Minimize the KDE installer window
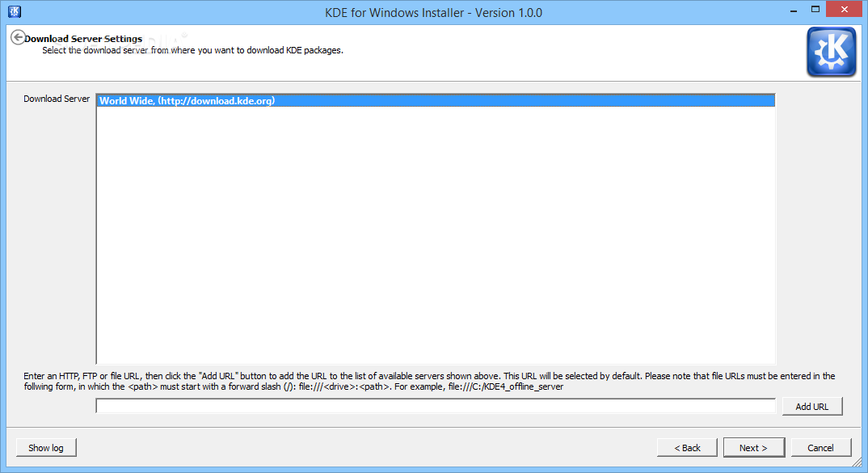 794,11
